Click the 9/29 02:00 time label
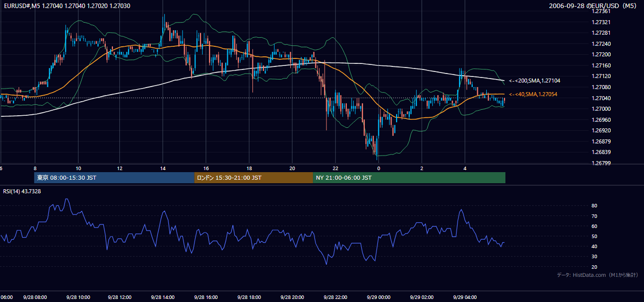The width and height of the screenshot is (644, 302). (422, 297)
